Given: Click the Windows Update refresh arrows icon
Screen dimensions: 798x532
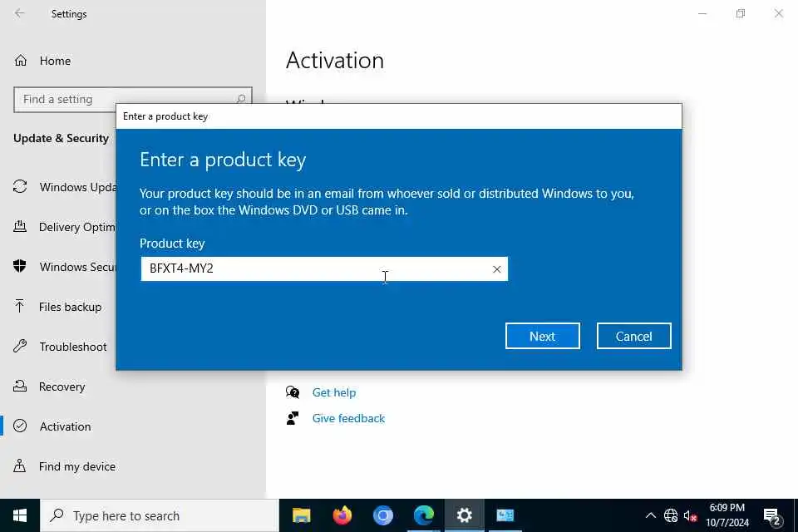Looking at the screenshot, I should (x=20, y=187).
